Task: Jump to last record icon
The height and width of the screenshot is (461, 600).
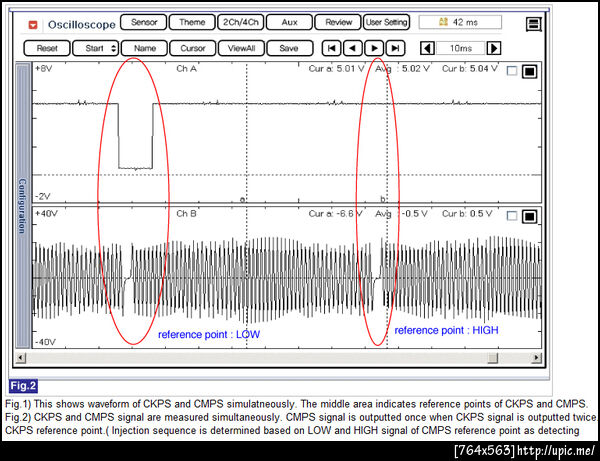Action: tap(395, 48)
